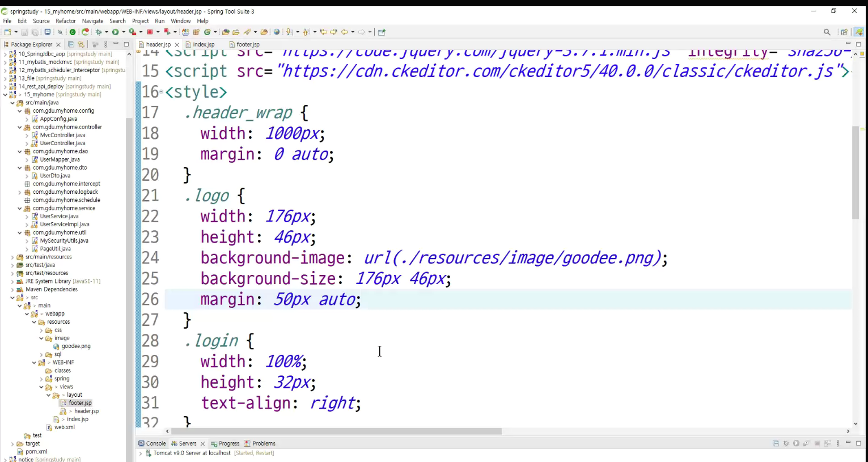The height and width of the screenshot is (462, 868).
Task: Open the Debug button dropdown arrow
Action: [x=106, y=32]
